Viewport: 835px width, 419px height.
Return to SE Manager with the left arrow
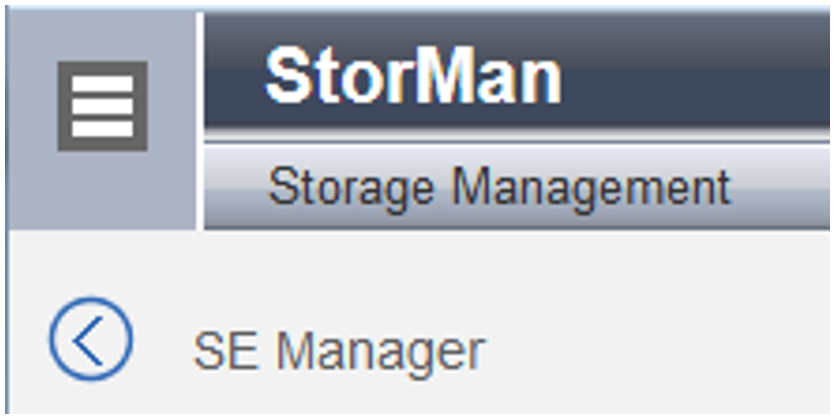point(91,339)
